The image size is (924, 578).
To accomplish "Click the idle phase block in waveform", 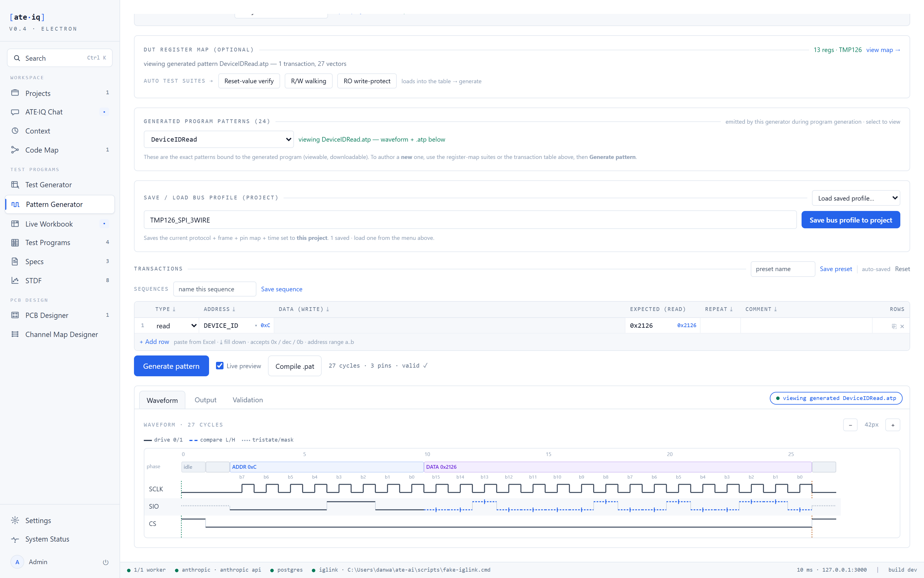I will coord(193,467).
